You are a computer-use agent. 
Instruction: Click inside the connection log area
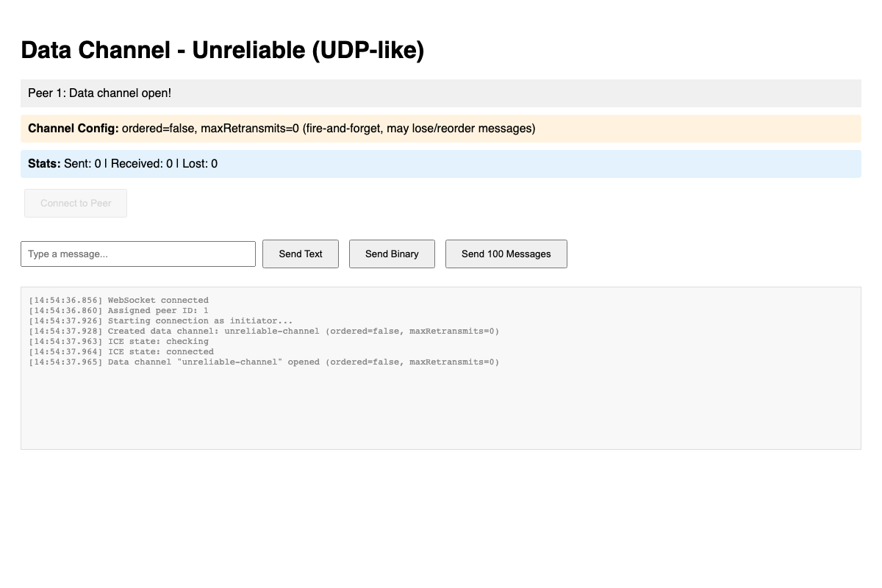click(441, 404)
